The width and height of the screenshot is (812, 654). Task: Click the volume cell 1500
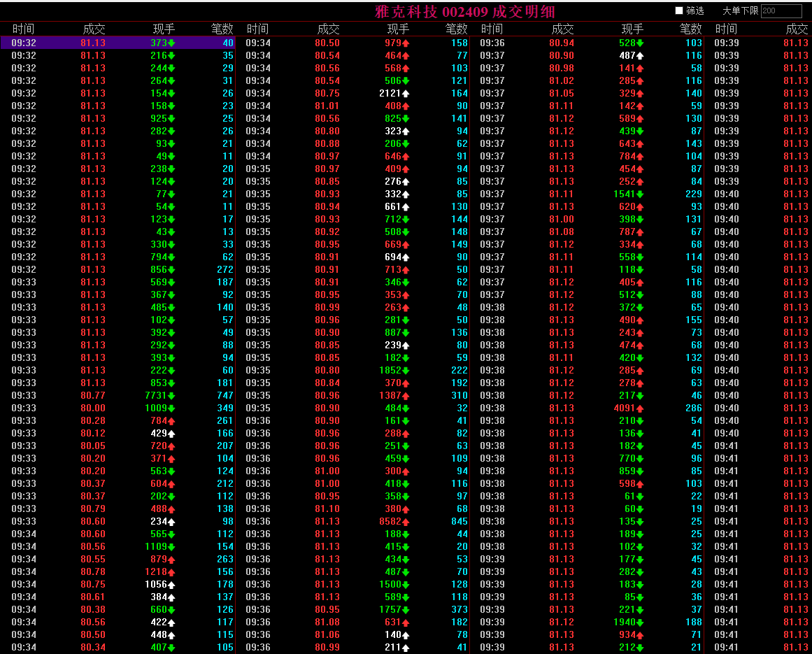[x=394, y=584]
